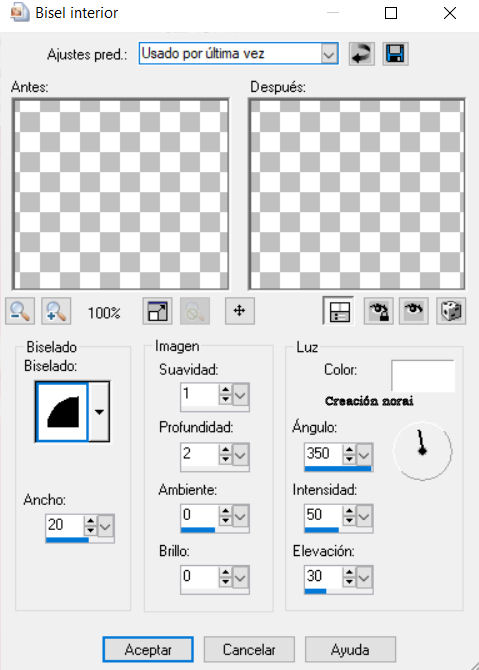Image resolution: width=479 pixels, height=670 pixels.
Task: Open the Ángulo value dropdown arrow
Action: tap(364, 454)
